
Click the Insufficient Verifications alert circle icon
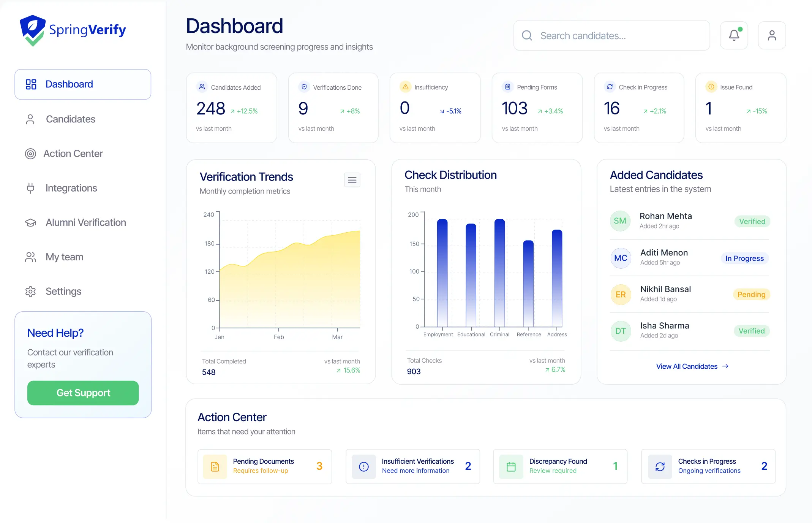coord(364,467)
